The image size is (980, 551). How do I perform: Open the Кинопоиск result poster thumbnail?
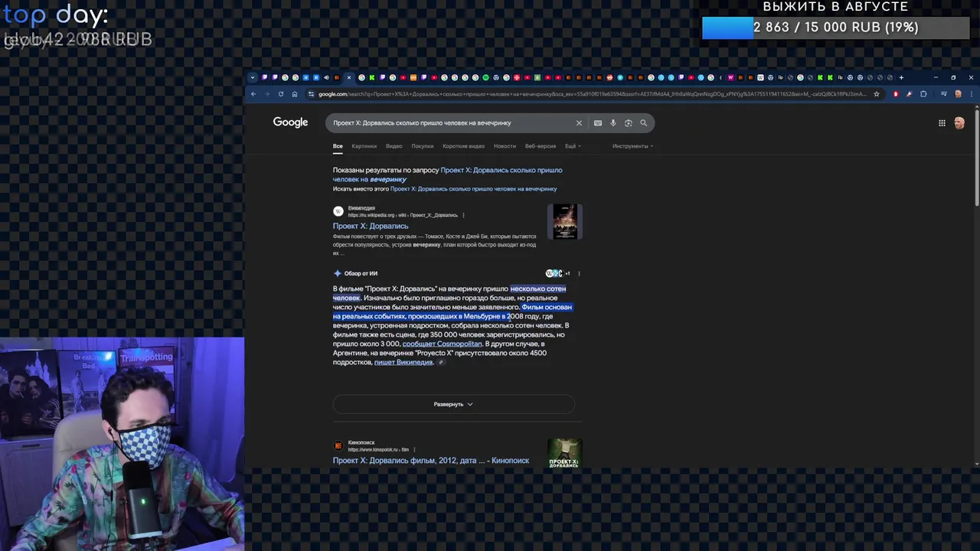tap(565, 453)
